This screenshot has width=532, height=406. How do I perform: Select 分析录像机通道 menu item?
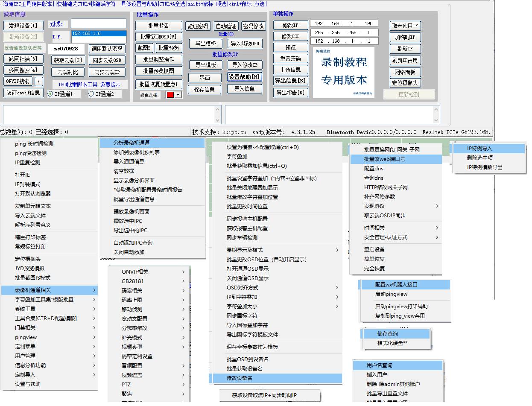(152, 143)
